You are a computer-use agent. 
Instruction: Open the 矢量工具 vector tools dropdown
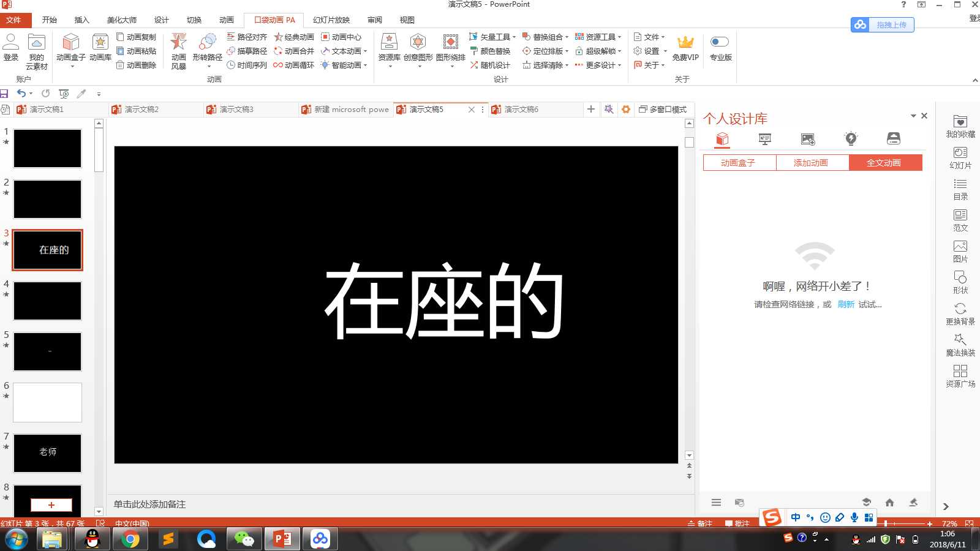click(492, 37)
